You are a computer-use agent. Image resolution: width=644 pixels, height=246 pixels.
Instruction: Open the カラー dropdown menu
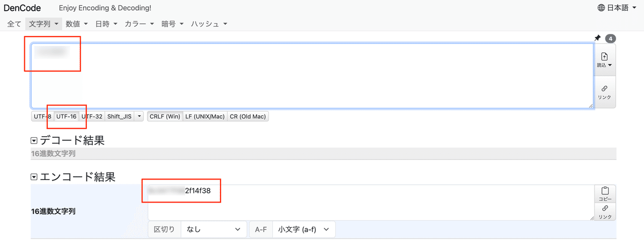click(140, 24)
